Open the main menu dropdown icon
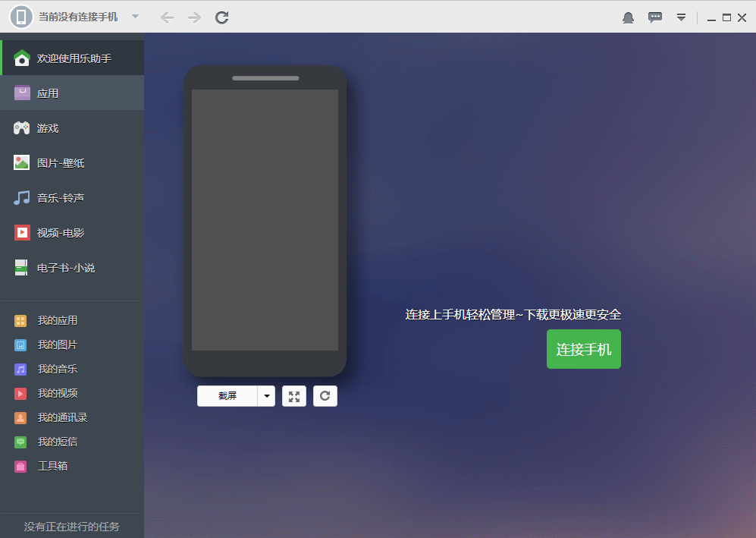Viewport: 756px width, 538px height. tap(681, 18)
